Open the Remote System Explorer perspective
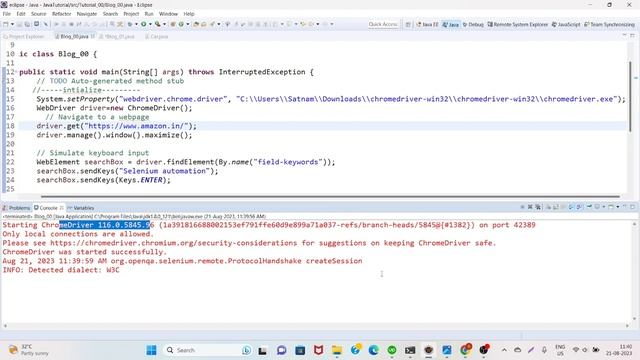 (x=518, y=24)
